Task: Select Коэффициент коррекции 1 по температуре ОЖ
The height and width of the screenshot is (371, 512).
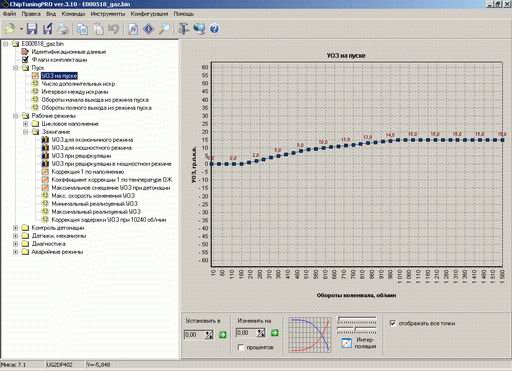Action: [112, 180]
